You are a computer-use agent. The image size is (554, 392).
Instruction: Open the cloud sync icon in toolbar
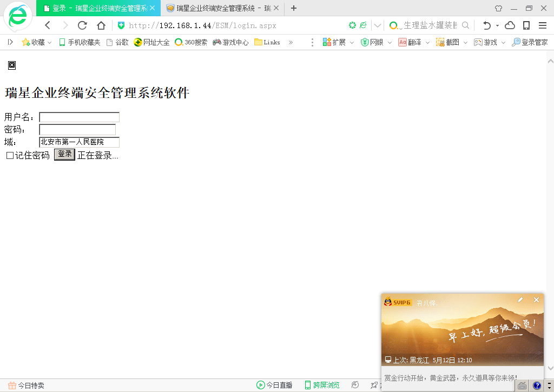click(510, 25)
